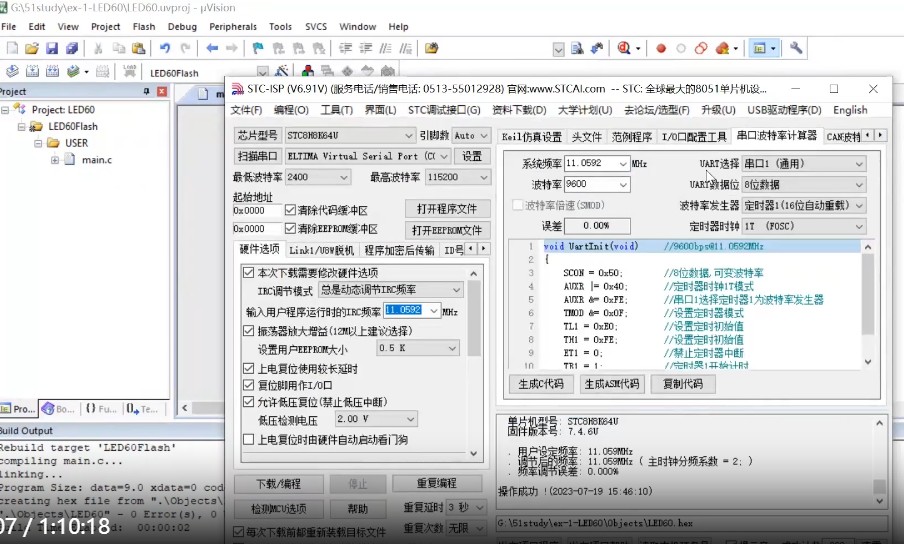Open µVision Peripherals menu

[233, 27]
